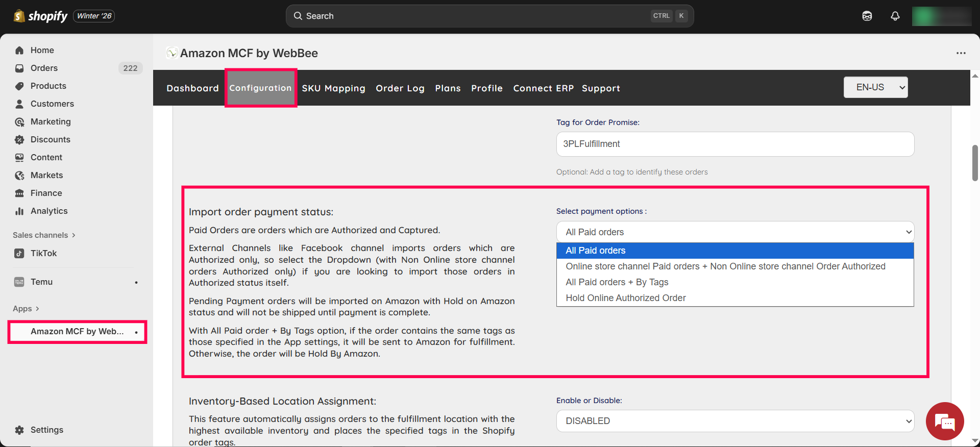Open the three-dot app menu

(x=961, y=53)
